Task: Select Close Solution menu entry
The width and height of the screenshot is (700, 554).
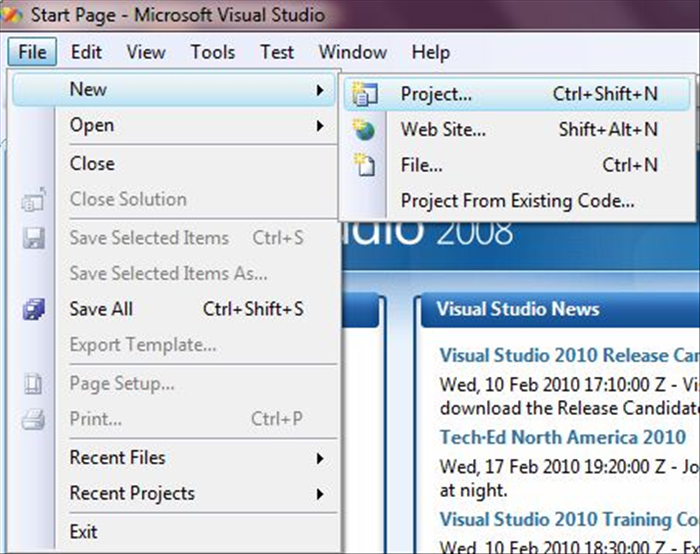Action: (x=174, y=200)
